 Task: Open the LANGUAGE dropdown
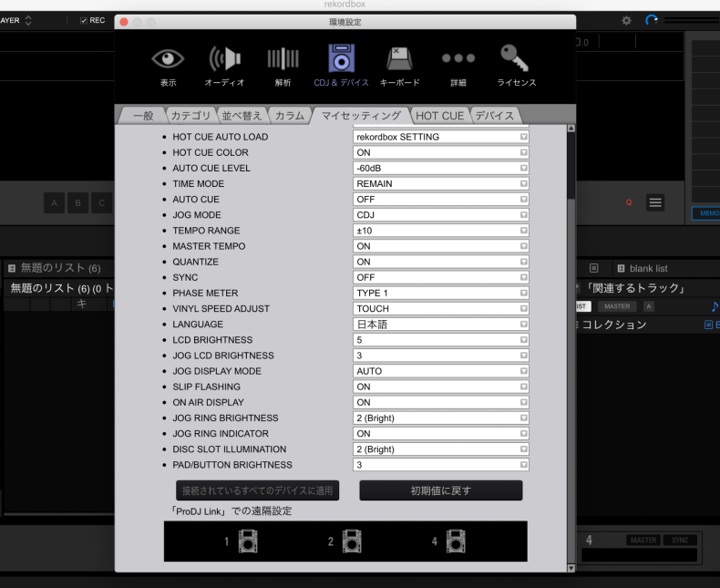coord(441,325)
